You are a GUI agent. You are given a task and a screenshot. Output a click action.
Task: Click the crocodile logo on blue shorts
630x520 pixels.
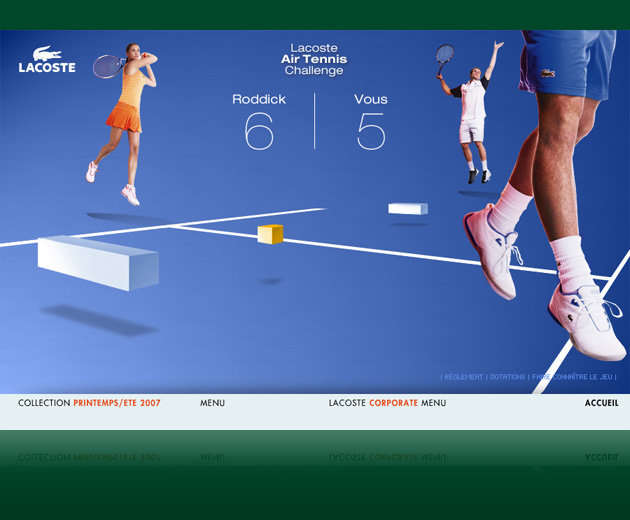coord(548,74)
